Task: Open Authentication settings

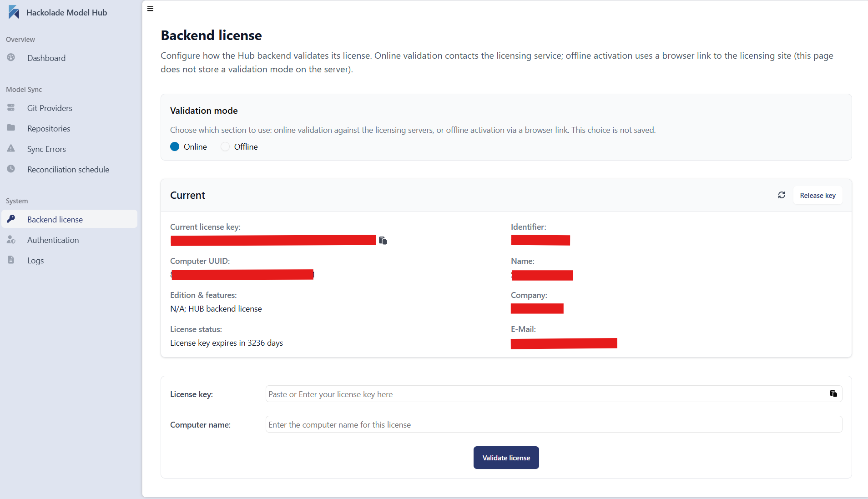Action: point(69,240)
